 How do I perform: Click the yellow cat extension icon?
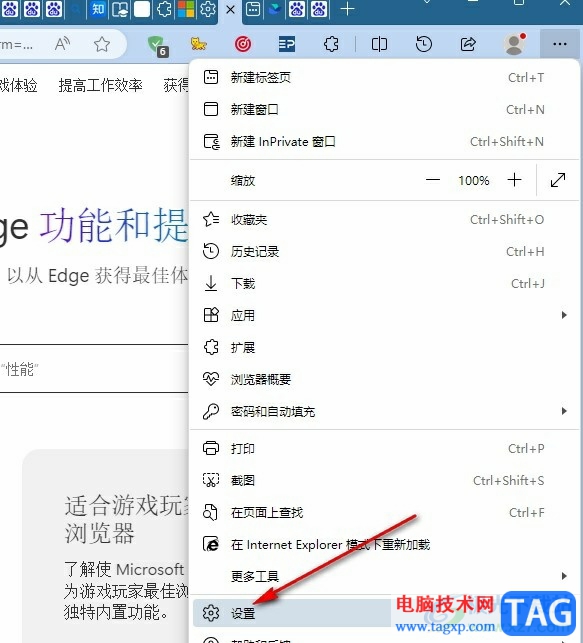[x=198, y=44]
